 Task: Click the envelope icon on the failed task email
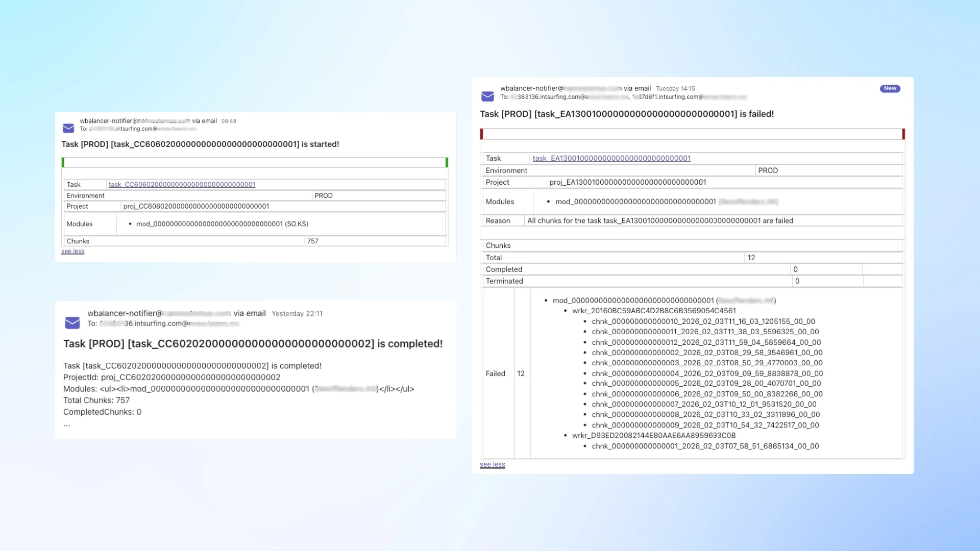487,96
